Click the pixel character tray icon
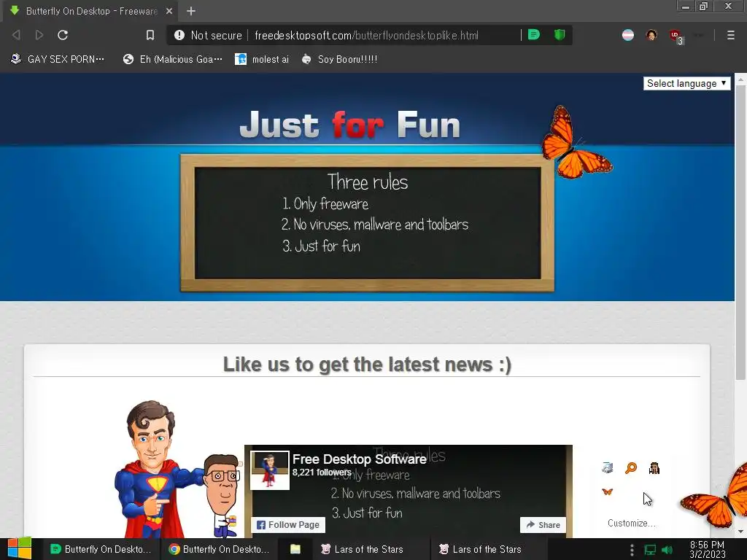 tap(654, 468)
